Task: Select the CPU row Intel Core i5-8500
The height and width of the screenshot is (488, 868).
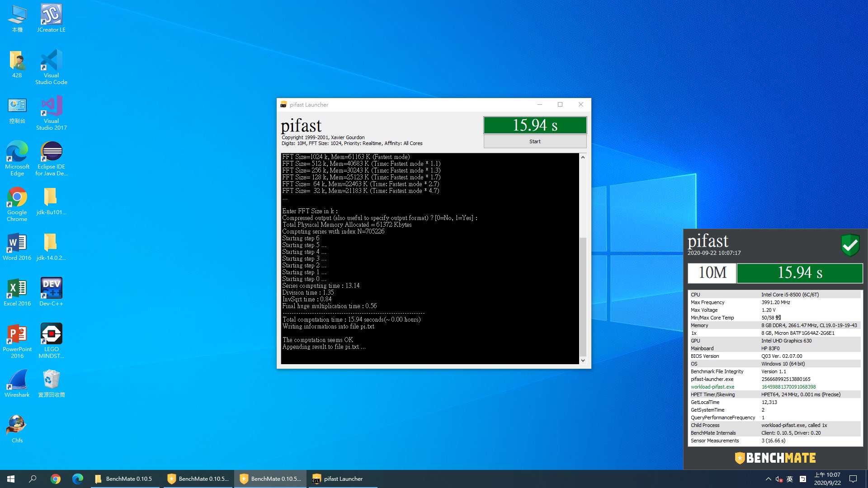Action: coord(775,295)
